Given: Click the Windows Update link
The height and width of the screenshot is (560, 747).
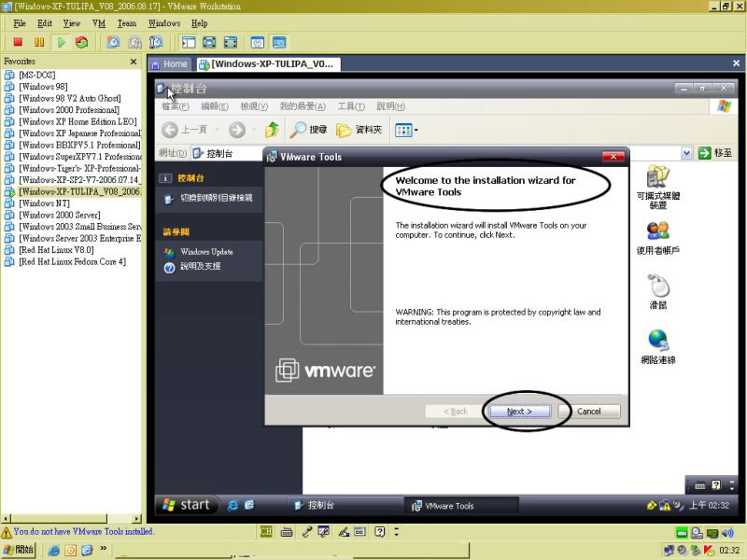Looking at the screenshot, I should tap(206, 252).
